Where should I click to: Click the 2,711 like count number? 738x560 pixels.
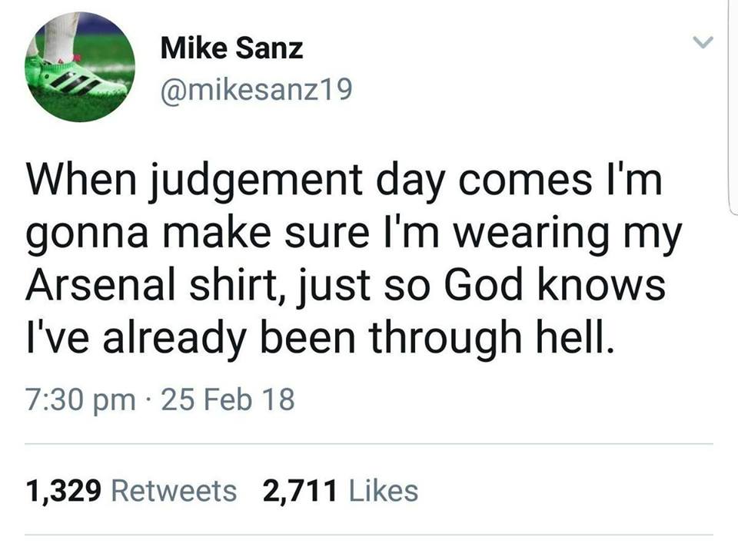pos(301,492)
